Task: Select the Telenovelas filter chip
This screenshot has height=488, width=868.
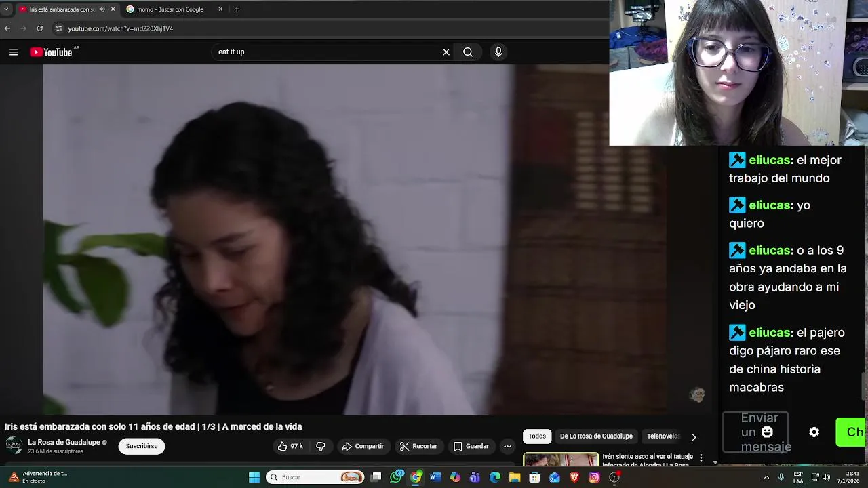Action: pyautogui.click(x=663, y=436)
